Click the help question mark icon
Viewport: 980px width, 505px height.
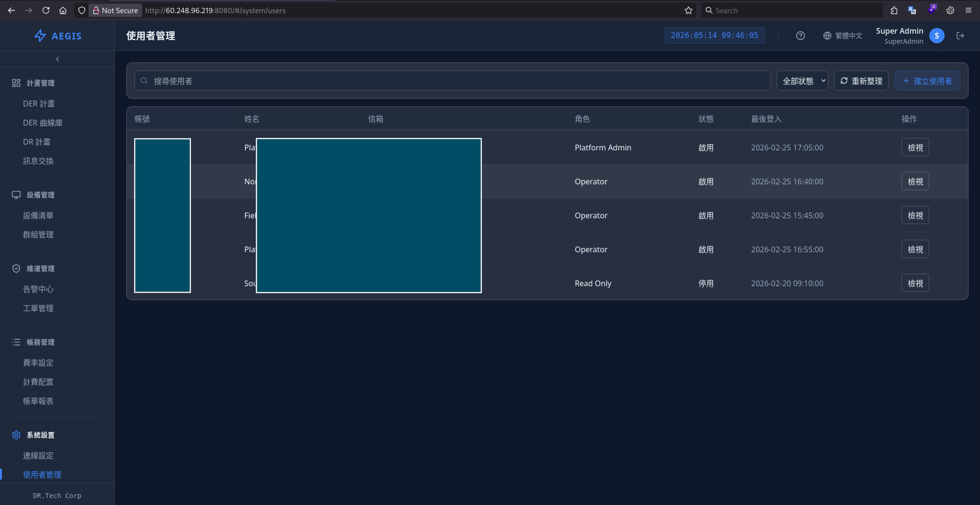(800, 36)
